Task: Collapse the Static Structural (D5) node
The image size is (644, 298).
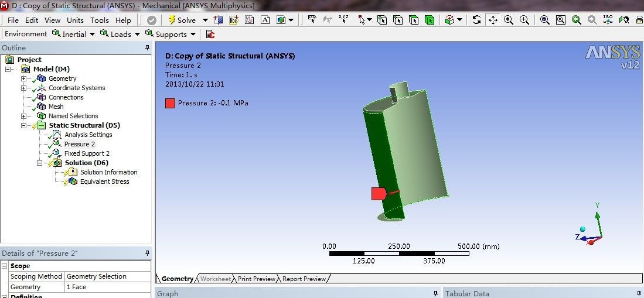Action: [23, 125]
